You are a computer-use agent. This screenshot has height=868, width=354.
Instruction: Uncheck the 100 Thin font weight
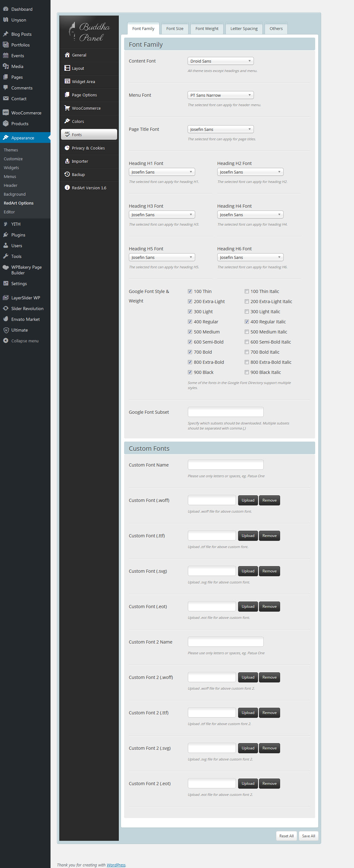[x=190, y=291]
